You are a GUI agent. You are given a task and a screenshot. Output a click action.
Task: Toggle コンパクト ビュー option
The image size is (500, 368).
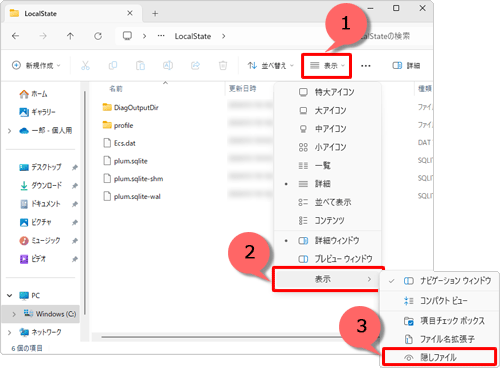click(x=439, y=301)
